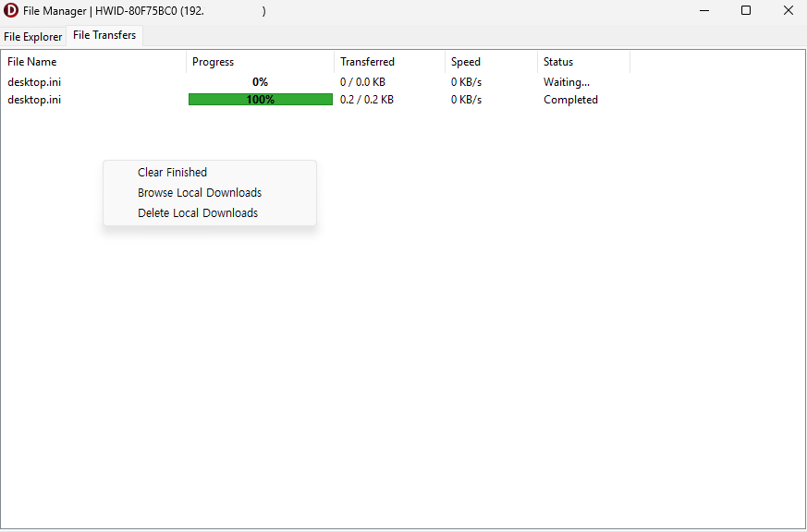Select desktop.ini in the Completed row
Screen dimensions: 807x532
pyautogui.click(x=34, y=100)
